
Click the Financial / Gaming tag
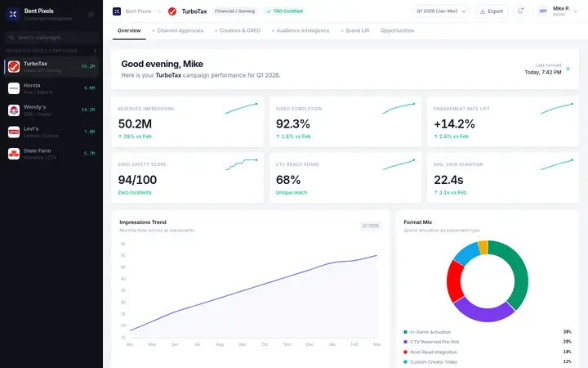[x=234, y=11]
